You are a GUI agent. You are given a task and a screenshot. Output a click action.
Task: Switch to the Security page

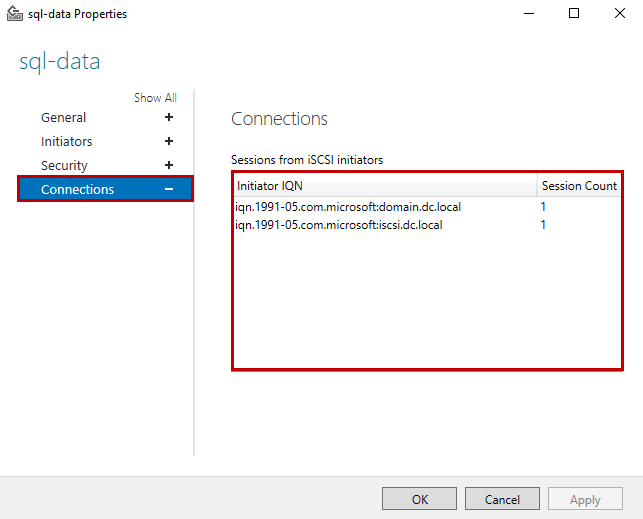click(x=64, y=165)
